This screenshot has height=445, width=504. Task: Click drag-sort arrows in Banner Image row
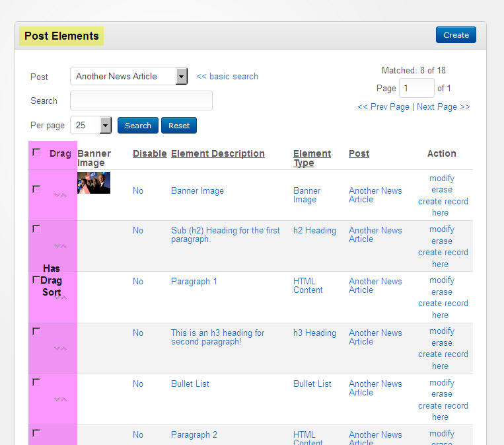coord(60,195)
